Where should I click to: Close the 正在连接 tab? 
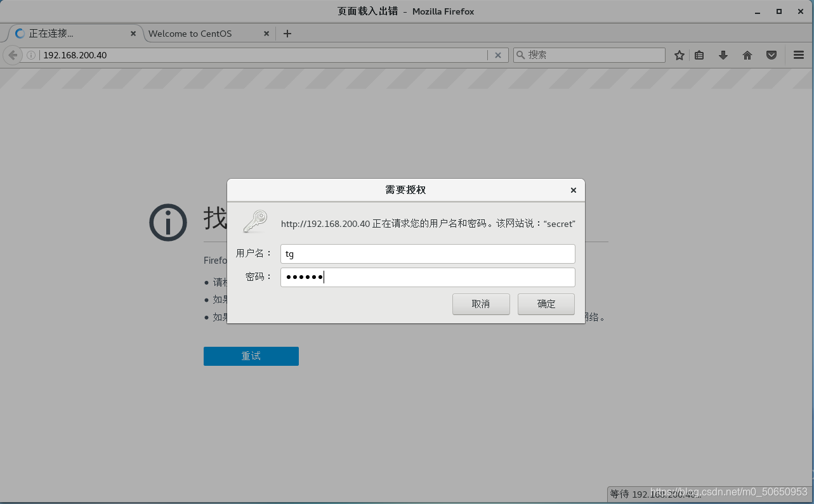133,34
